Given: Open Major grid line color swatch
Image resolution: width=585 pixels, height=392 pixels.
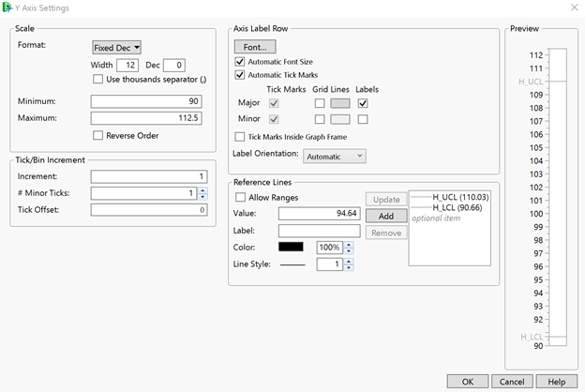Looking at the screenshot, I should 340,103.
